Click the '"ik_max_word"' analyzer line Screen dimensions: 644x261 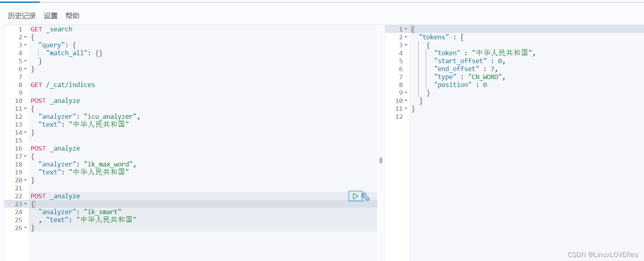[87, 164]
